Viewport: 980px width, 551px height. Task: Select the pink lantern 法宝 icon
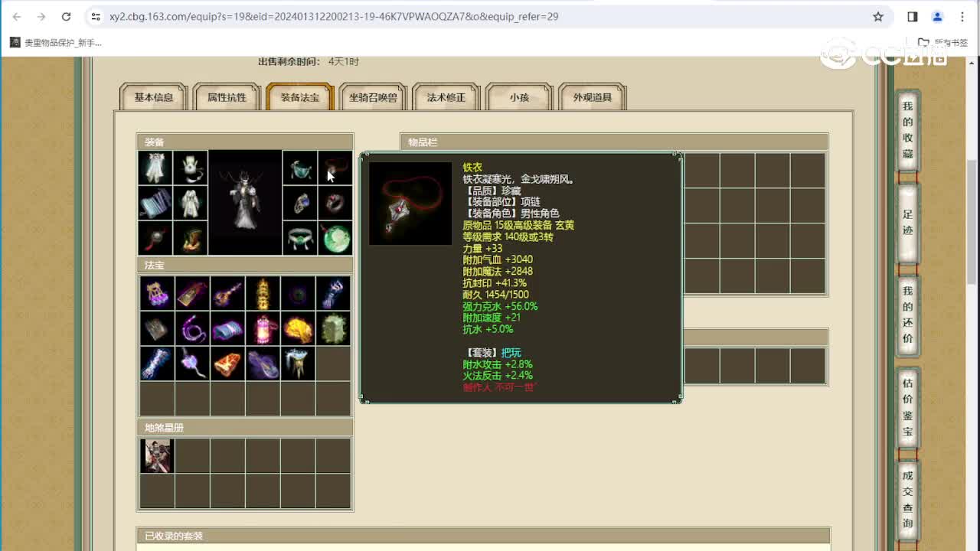coord(263,328)
